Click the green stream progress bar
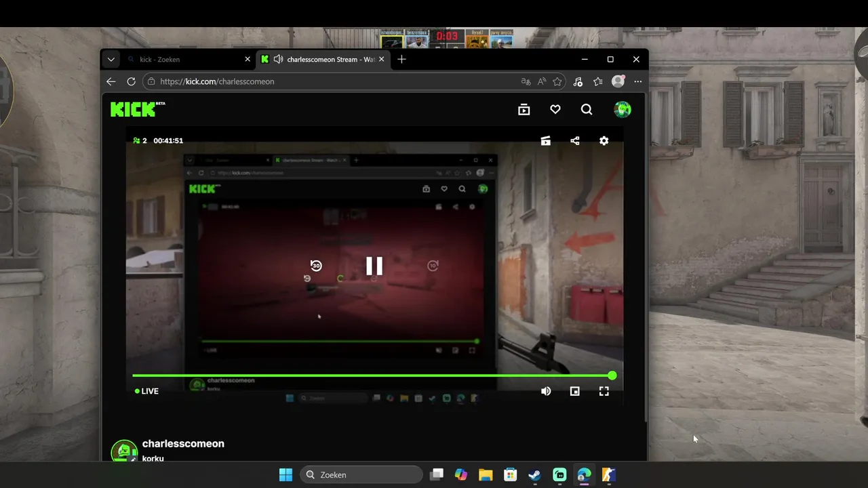 coord(372,375)
